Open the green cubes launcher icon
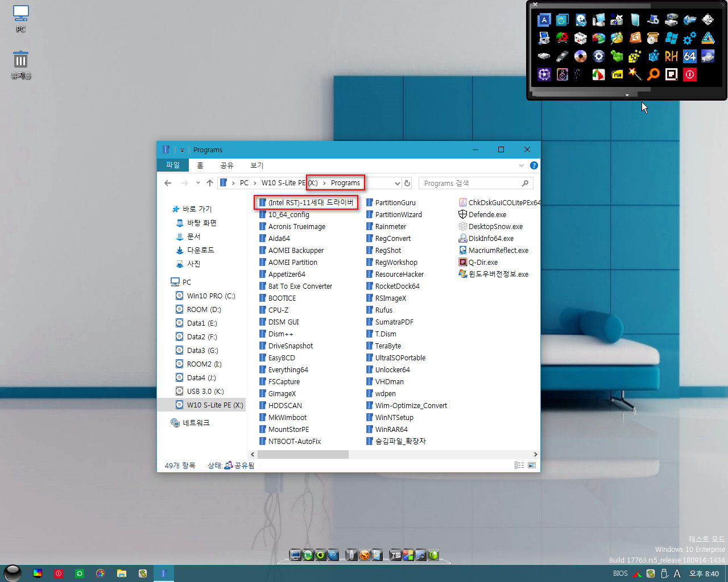The width and height of the screenshot is (728, 582). click(x=617, y=56)
